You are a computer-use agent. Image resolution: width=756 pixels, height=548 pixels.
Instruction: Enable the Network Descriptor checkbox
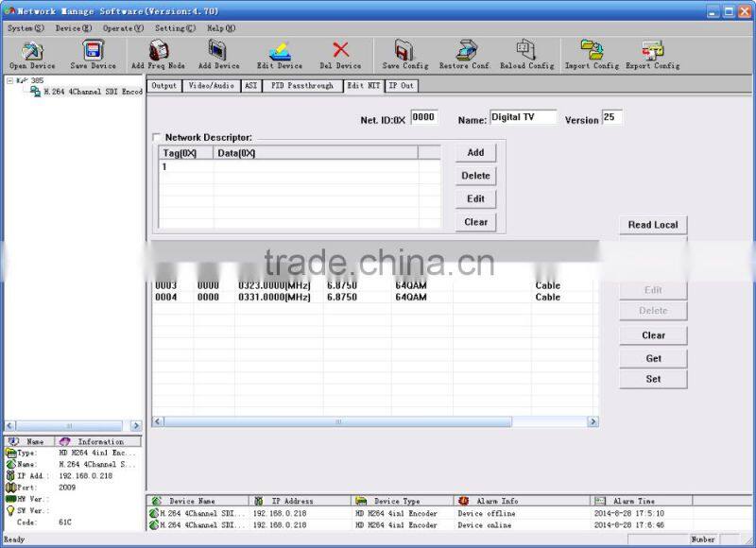pos(158,137)
